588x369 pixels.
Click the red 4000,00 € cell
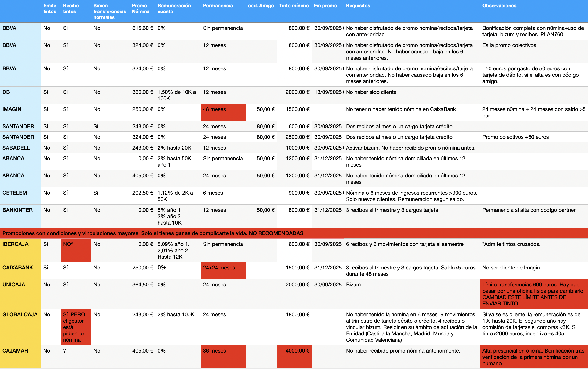(294, 357)
